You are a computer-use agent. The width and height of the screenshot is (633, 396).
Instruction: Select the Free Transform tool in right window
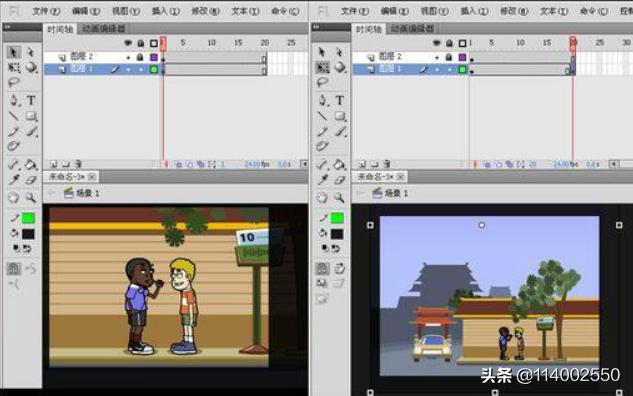pyautogui.click(x=323, y=67)
